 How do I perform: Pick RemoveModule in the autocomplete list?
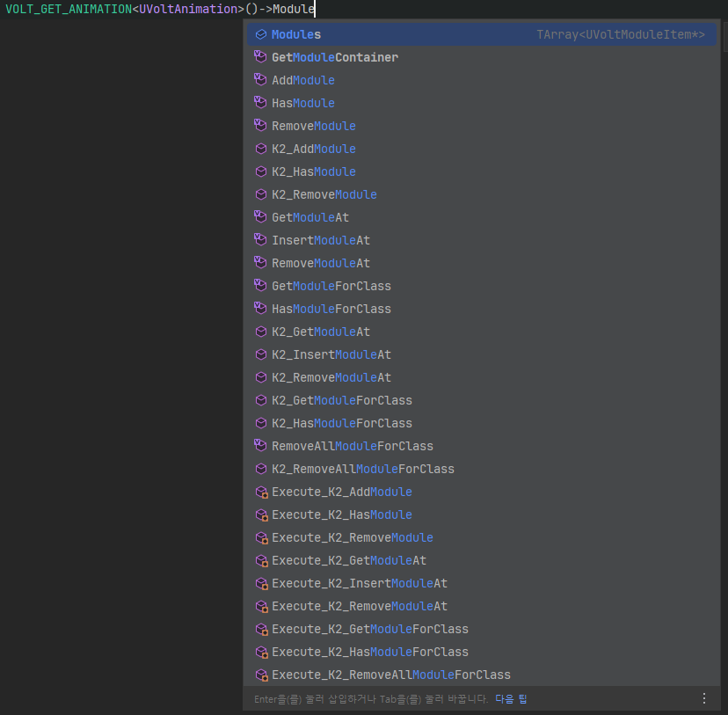click(x=313, y=126)
